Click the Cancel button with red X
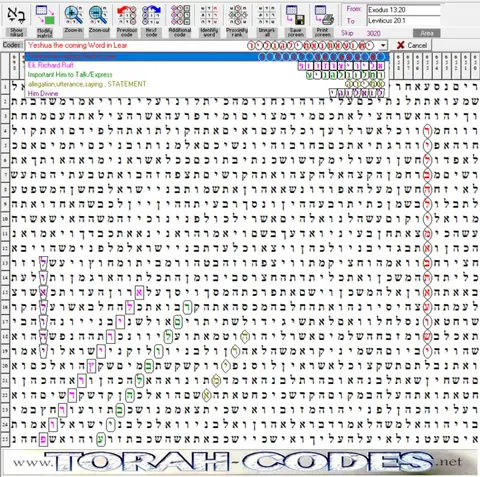 [x=412, y=45]
